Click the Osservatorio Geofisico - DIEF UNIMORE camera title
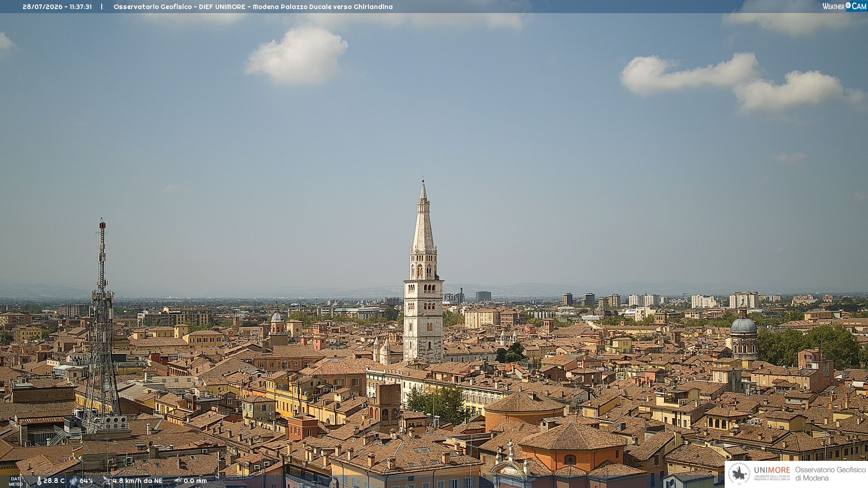This screenshot has height=488, width=868. coord(253,7)
